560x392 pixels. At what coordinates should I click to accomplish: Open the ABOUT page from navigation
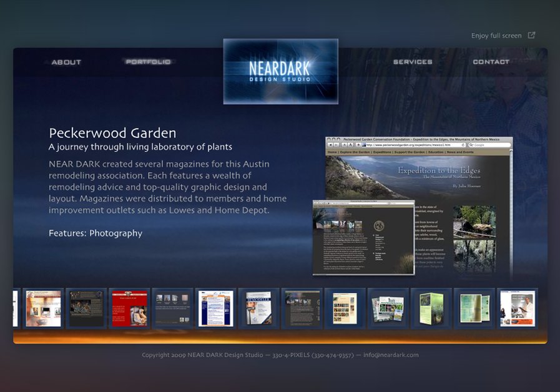click(66, 62)
